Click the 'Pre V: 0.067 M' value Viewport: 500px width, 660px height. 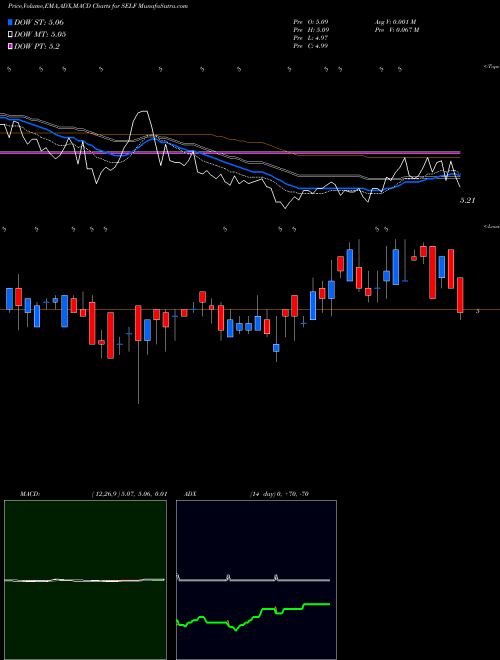coord(396,30)
